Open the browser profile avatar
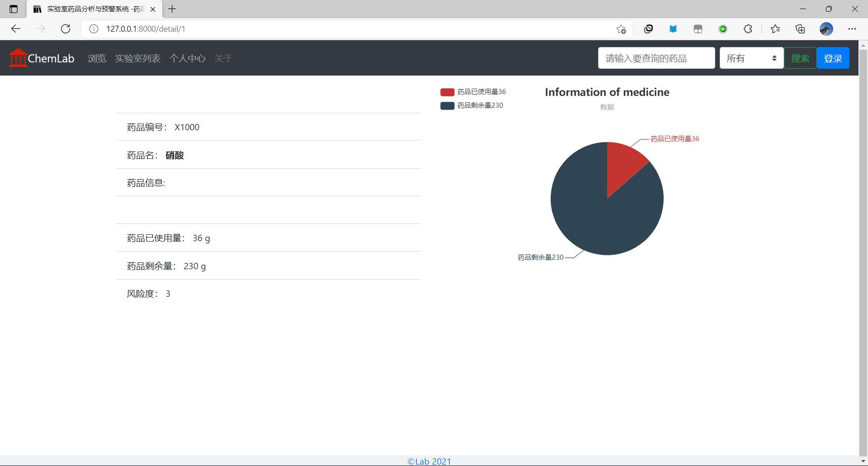 pyautogui.click(x=826, y=29)
